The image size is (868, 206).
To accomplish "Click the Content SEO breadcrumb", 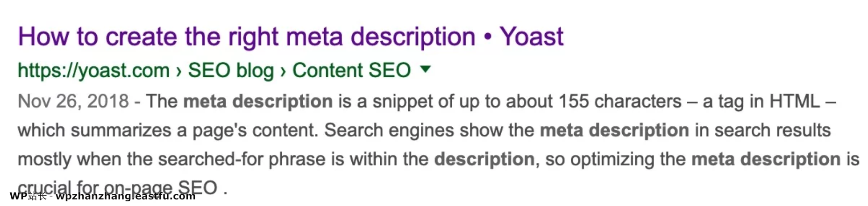I will [x=351, y=71].
